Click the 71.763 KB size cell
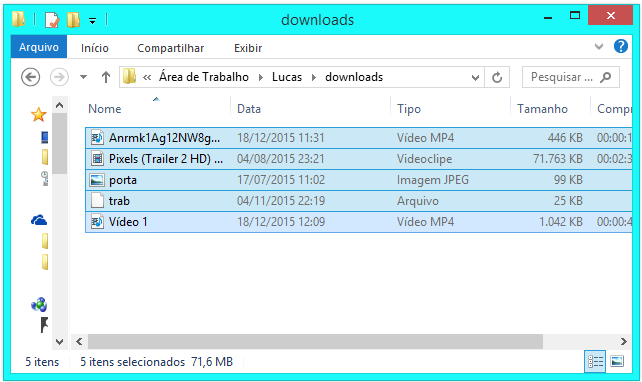 pos(558,158)
